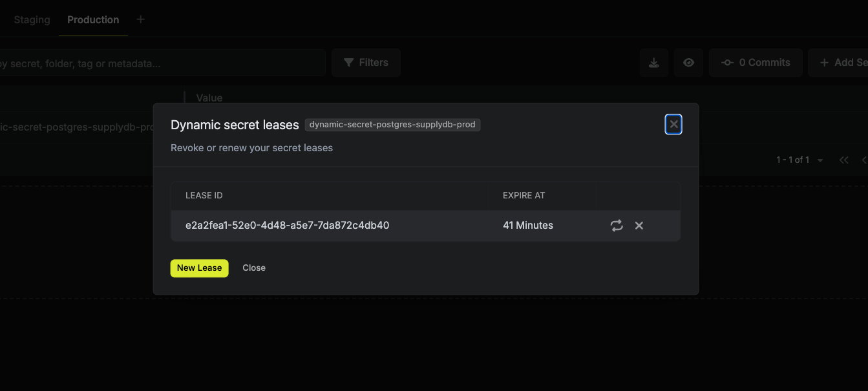Select lease ID e2a2fea1-52e0-4d48-a5e7-7da872c4db40
Image resolution: width=868 pixels, height=391 pixels.
[287, 226]
